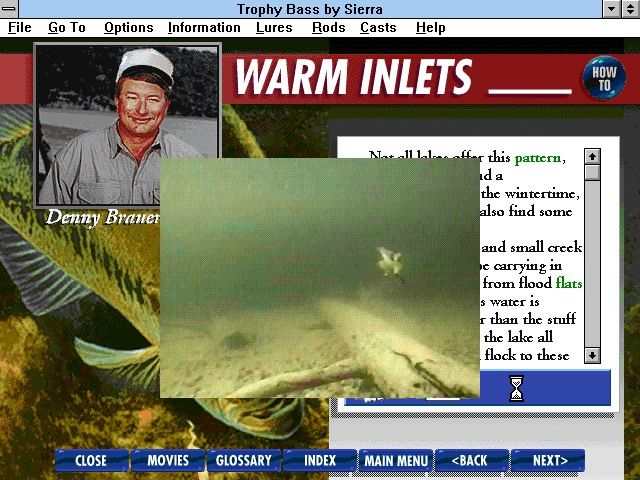640x480 pixels.
Task: Go to MAIN MENU
Action: coord(396,460)
